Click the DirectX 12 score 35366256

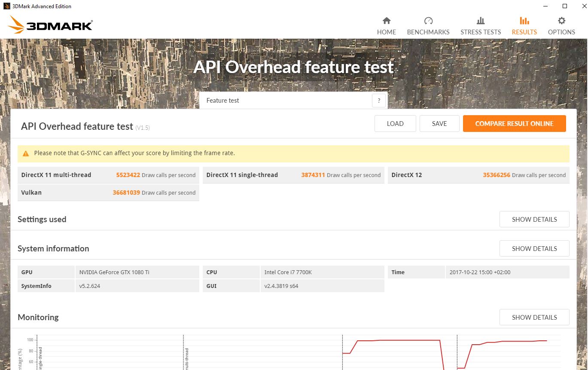497,175
